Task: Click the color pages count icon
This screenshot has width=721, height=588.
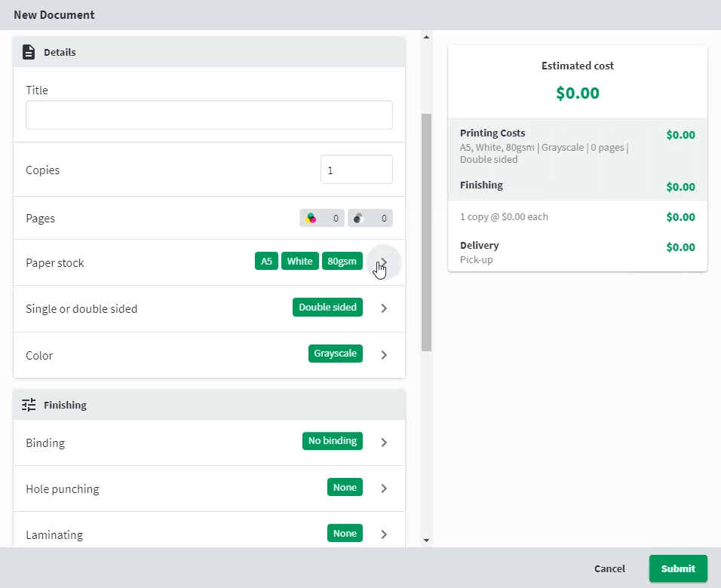Action: click(311, 218)
